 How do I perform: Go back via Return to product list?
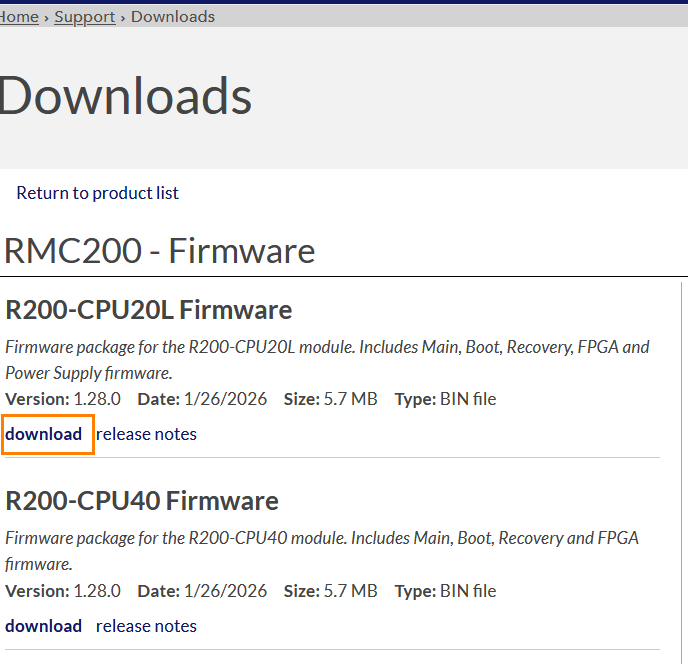tap(97, 193)
